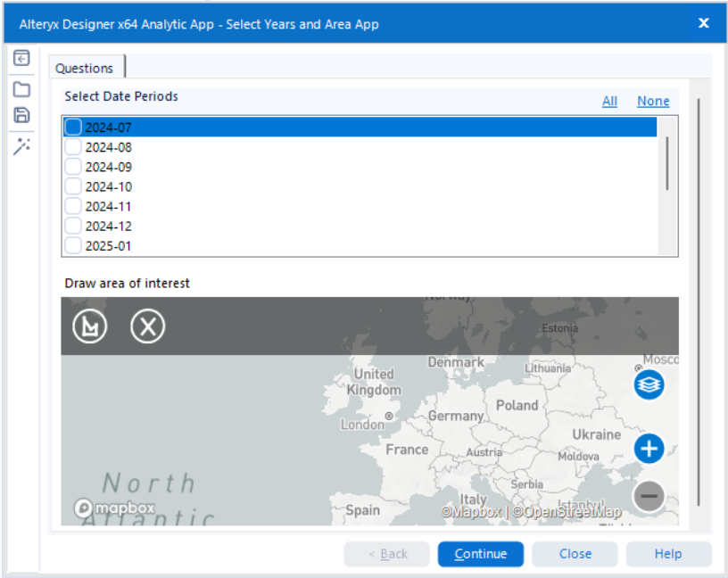The width and height of the screenshot is (728, 578).
Task: Select the polygon draw tool on map
Action: point(89,326)
